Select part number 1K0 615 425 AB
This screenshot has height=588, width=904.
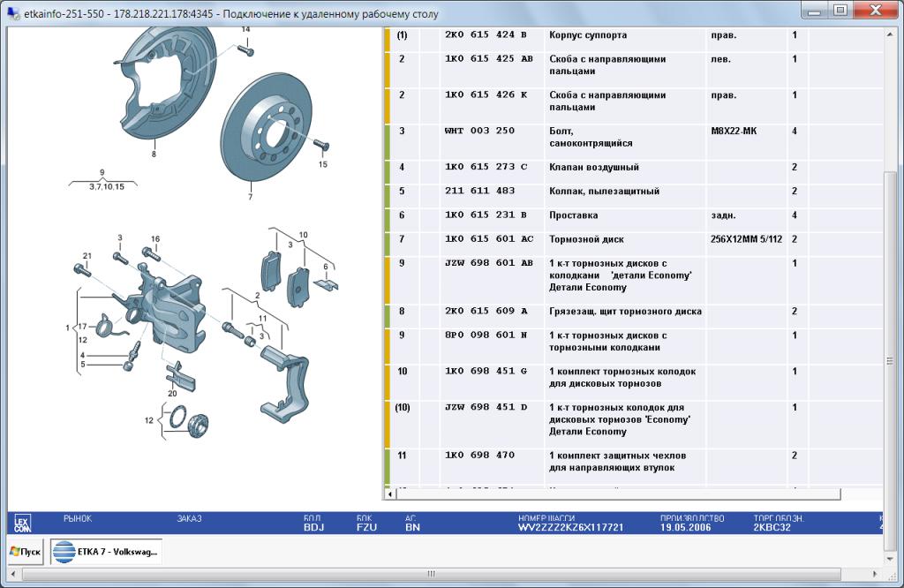point(489,59)
